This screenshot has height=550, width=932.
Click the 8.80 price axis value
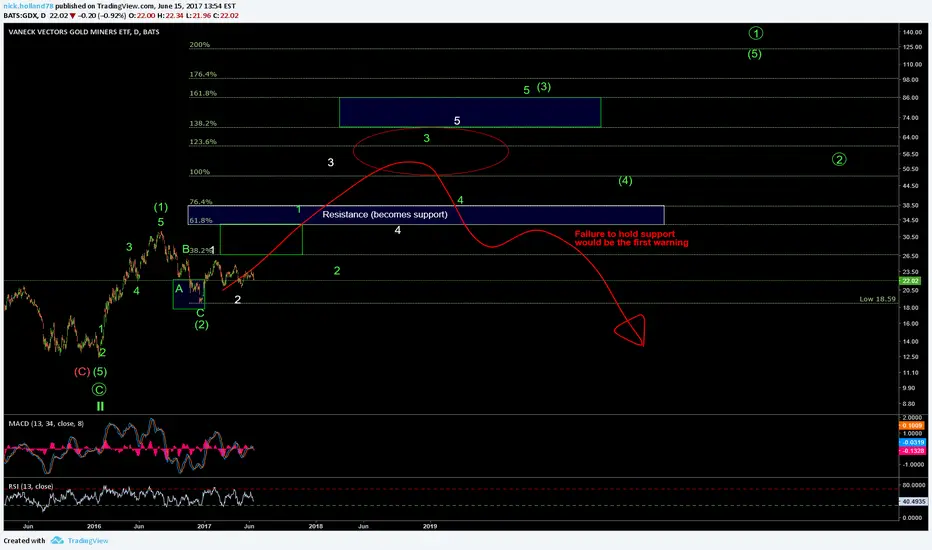pyautogui.click(x=910, y=404)
